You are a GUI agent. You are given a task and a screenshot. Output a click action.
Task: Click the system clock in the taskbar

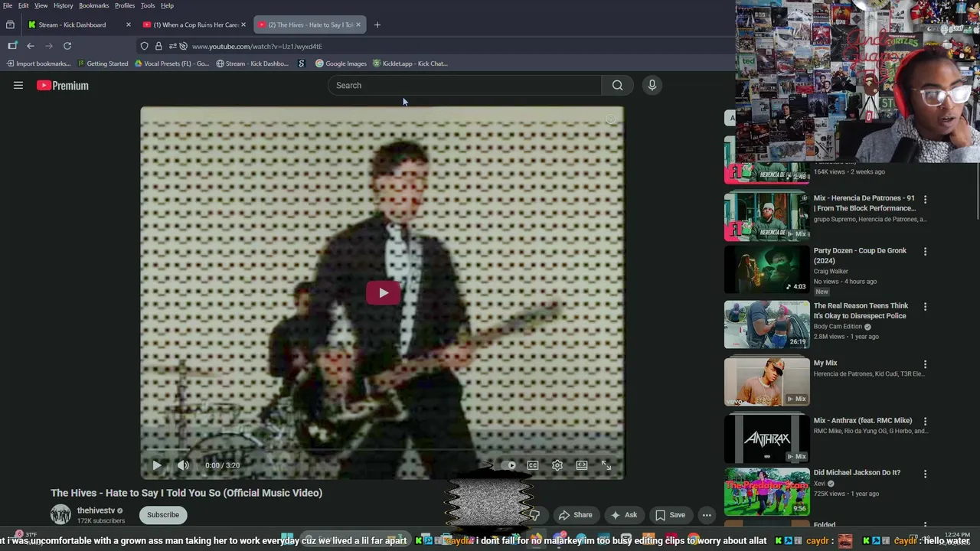tap(957, 536)
